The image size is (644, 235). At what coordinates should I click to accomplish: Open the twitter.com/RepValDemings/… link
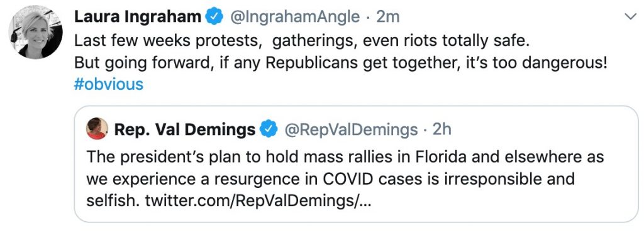tap(258, 201)
